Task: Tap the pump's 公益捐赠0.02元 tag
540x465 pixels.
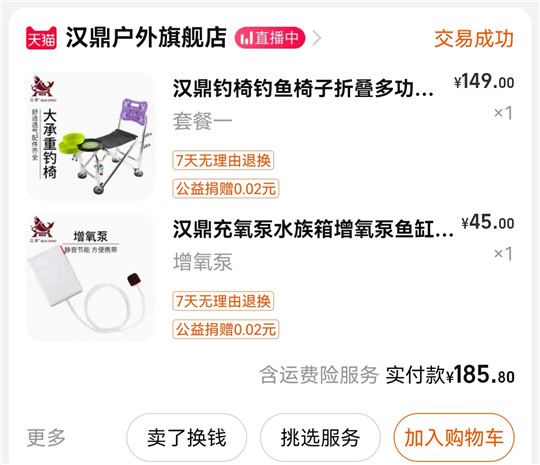Action: point(226,330)
